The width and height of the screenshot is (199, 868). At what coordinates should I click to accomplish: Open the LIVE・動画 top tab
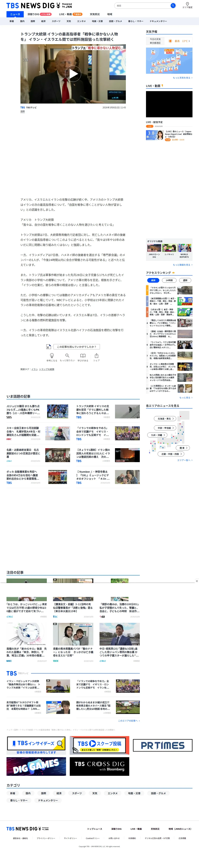[70, 14]
